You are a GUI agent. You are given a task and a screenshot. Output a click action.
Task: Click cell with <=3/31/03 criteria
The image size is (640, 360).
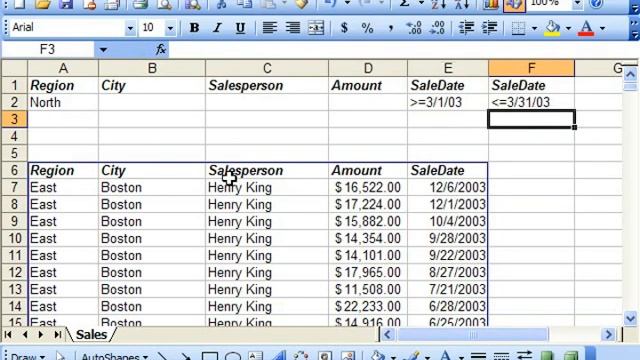tap(531, 102)
